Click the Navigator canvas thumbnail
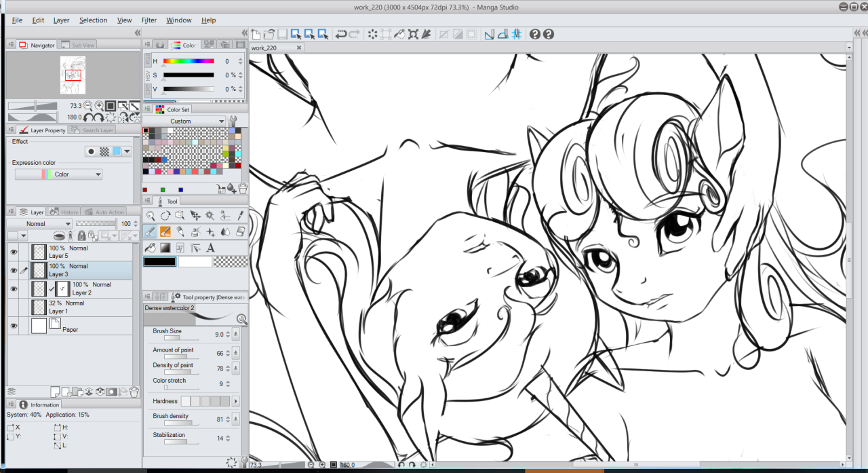 73,75
